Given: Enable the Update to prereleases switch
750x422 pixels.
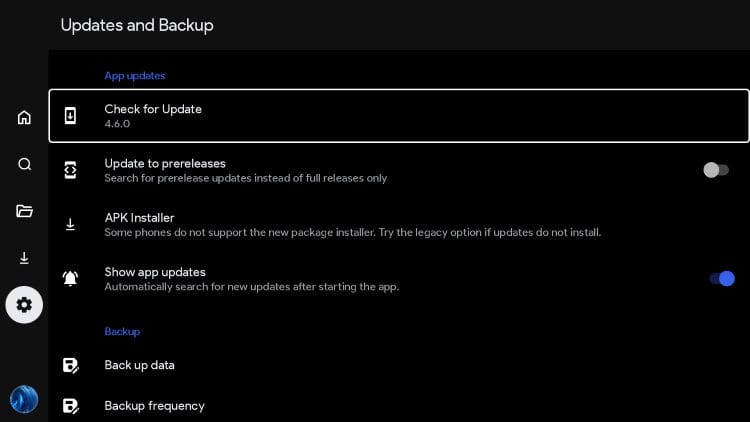Looking at the screenshot, I should [x=716, y=170].
